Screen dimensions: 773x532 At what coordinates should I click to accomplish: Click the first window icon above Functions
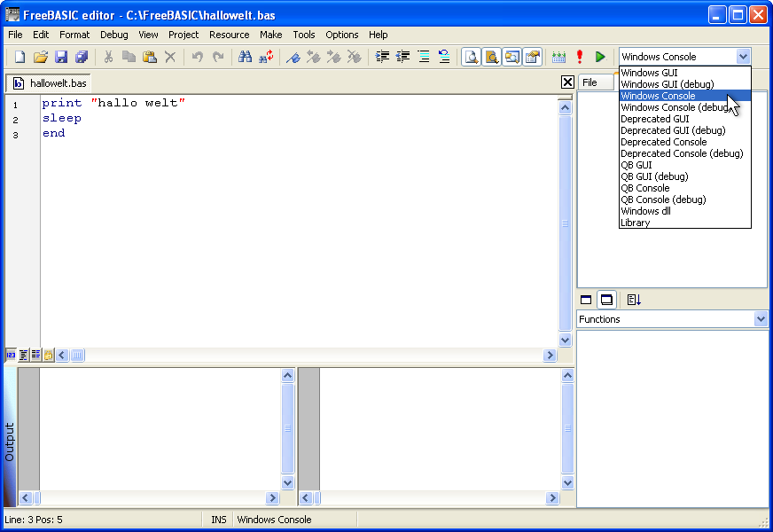(x=586, y=300)
